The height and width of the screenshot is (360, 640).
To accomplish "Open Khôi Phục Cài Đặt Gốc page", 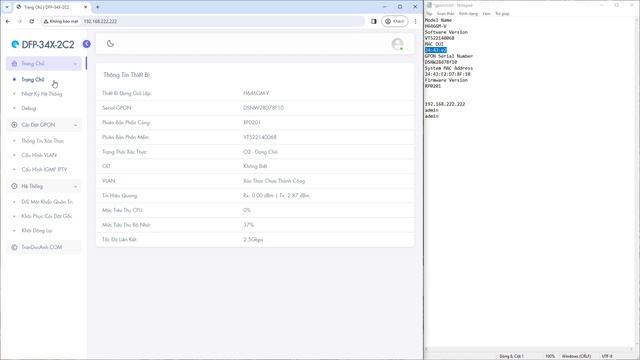I will coord(47,216).
